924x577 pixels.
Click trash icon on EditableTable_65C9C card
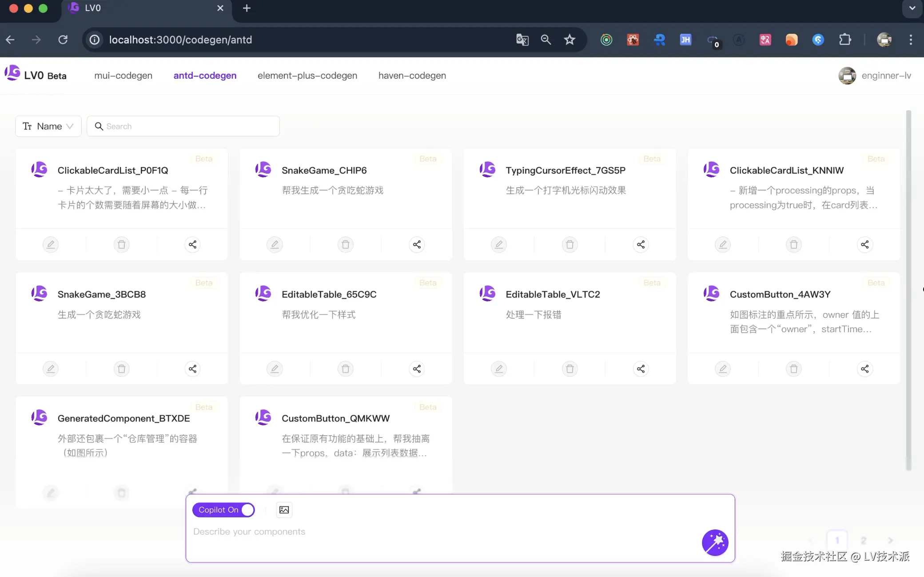coord(346,369)
